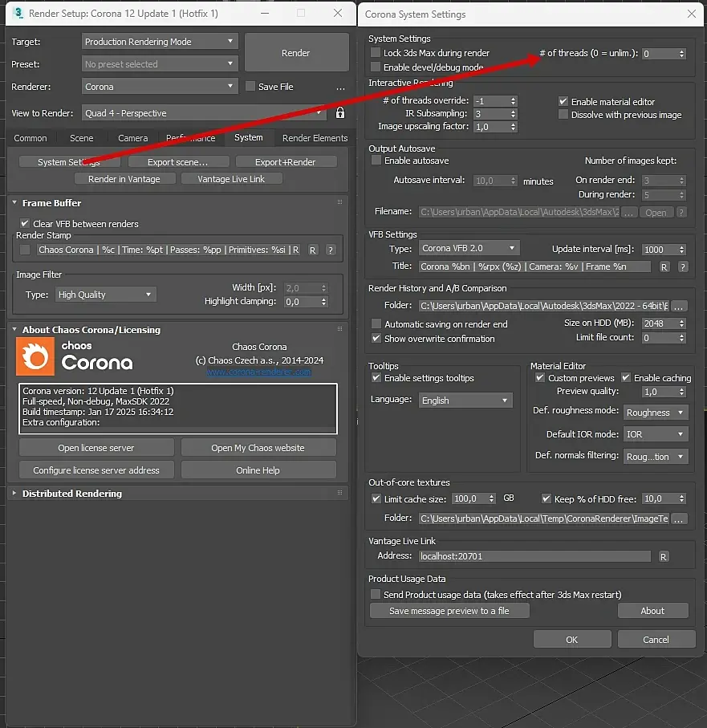Reset Vantage Live Link address with R

tap(664, 557)
